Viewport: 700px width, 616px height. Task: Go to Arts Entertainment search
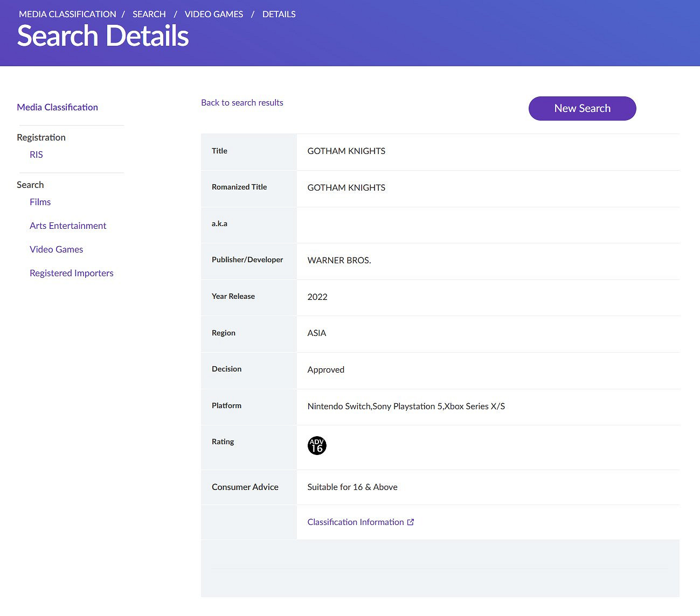click(68, 226)
